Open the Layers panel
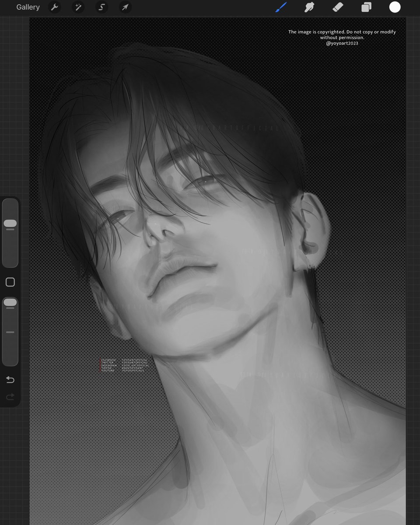Viewport: 420px width, 525px height. click(x=366, y=7)
